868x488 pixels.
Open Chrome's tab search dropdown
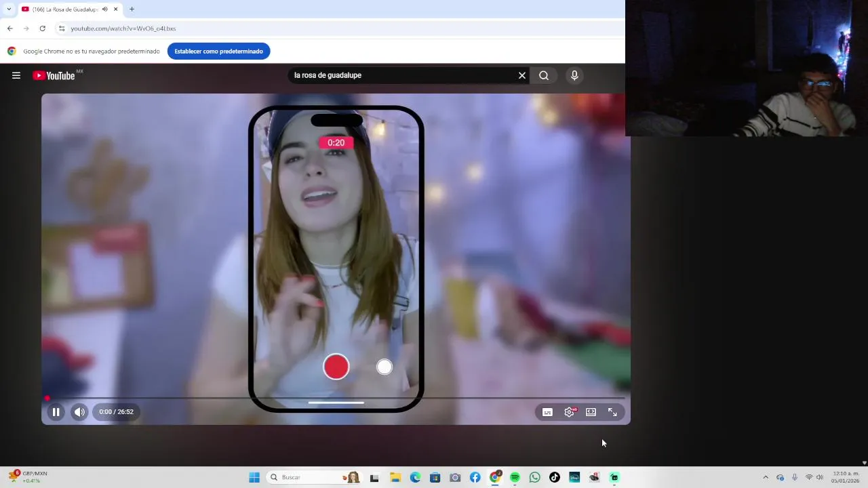tap(8, 9)
